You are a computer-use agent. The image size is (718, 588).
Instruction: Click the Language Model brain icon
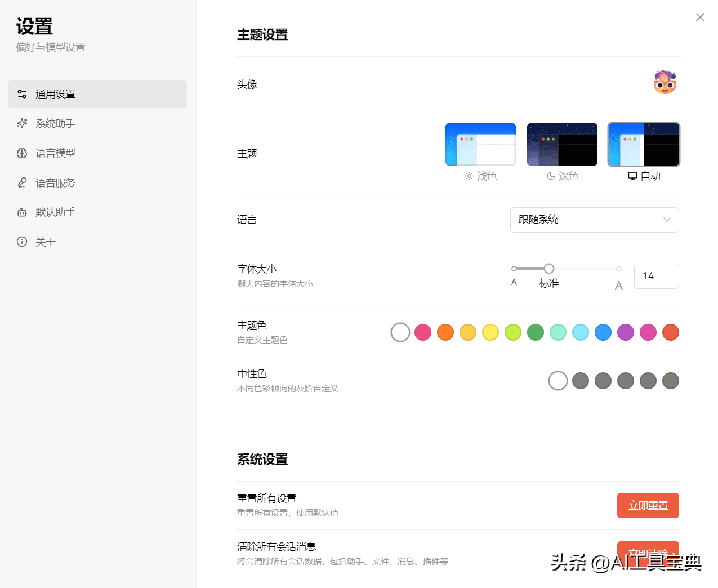pos(22,153)
